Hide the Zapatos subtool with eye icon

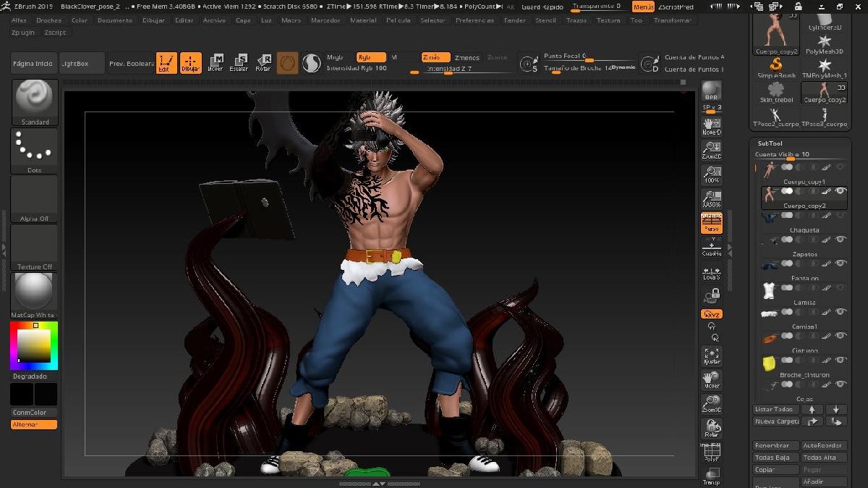[841, 240]
